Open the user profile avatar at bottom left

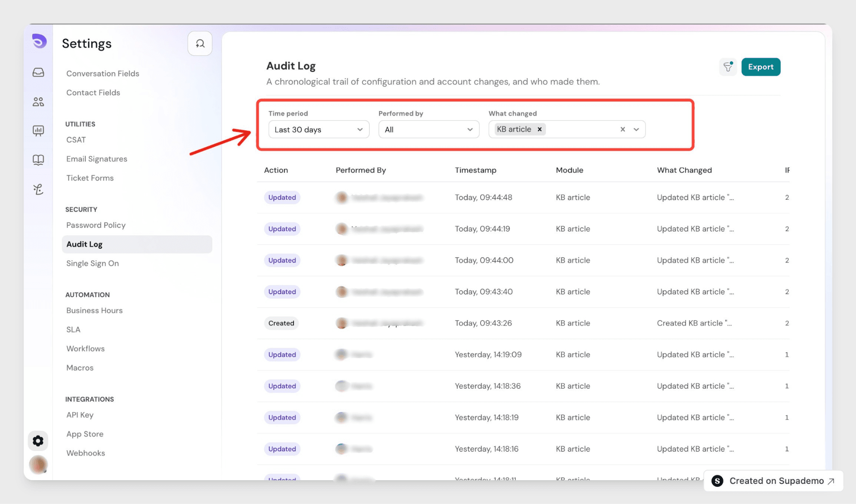[x=38, y=465]
